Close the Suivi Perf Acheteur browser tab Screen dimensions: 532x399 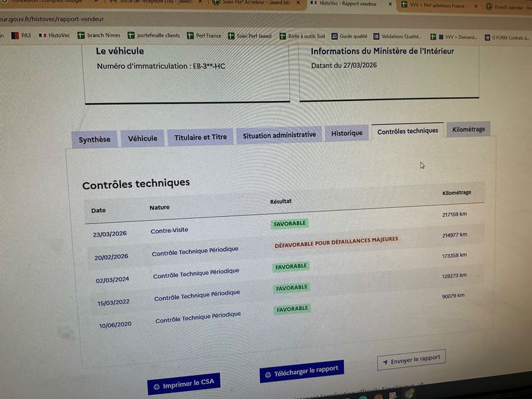click(x=298, y=3)
